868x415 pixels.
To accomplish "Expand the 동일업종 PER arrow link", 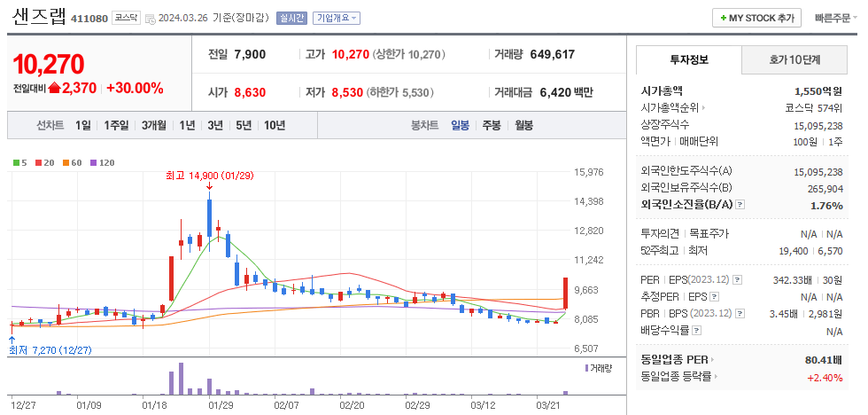I will pos(678,360).
